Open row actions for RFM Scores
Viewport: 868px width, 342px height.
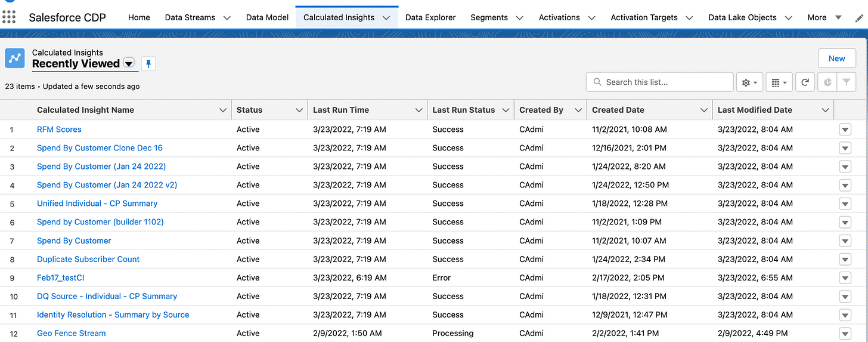click(x=845, y=130)
